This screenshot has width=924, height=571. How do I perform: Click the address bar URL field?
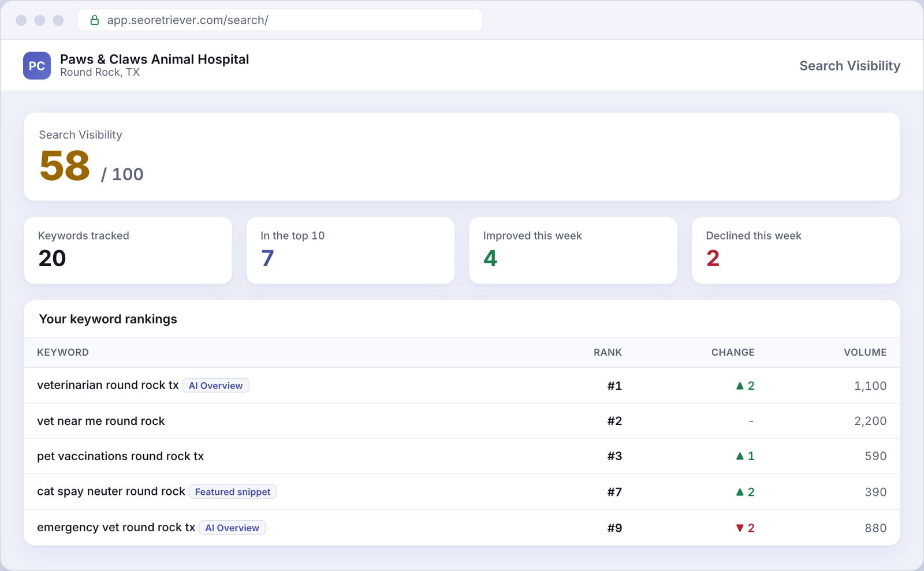pos(280,20)
